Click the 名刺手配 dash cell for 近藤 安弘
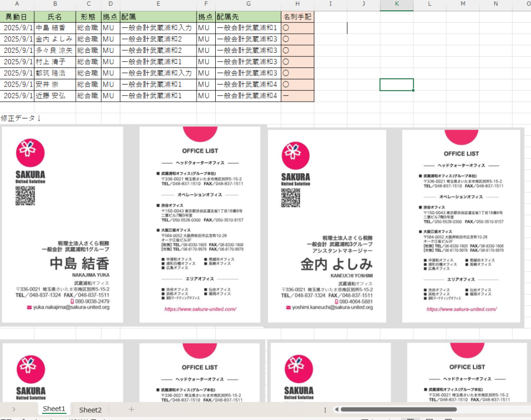Screen dimensions: 531x420 click(x=297, y=96)
